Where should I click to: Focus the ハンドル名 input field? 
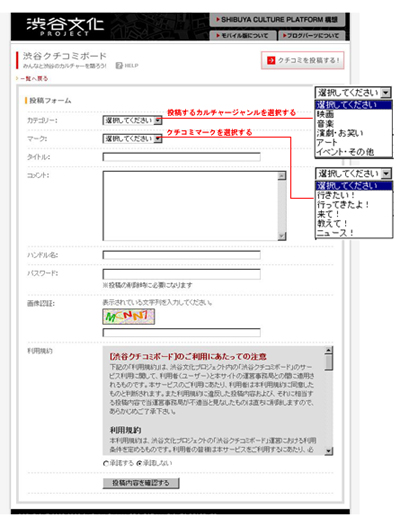(x=182, y=255)
